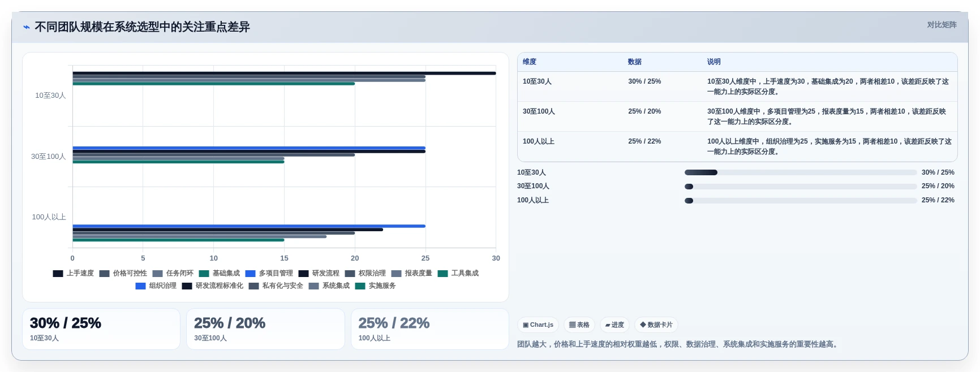Click the 30至100人 progress bar
This screenshot has height=372, width=980.
coord(801,187)
